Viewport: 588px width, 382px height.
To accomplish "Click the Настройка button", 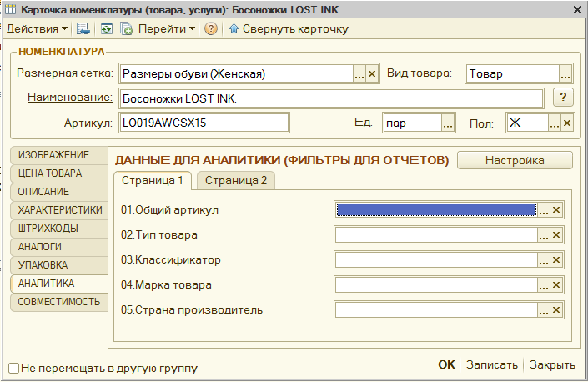I will (x=515, y=160).
